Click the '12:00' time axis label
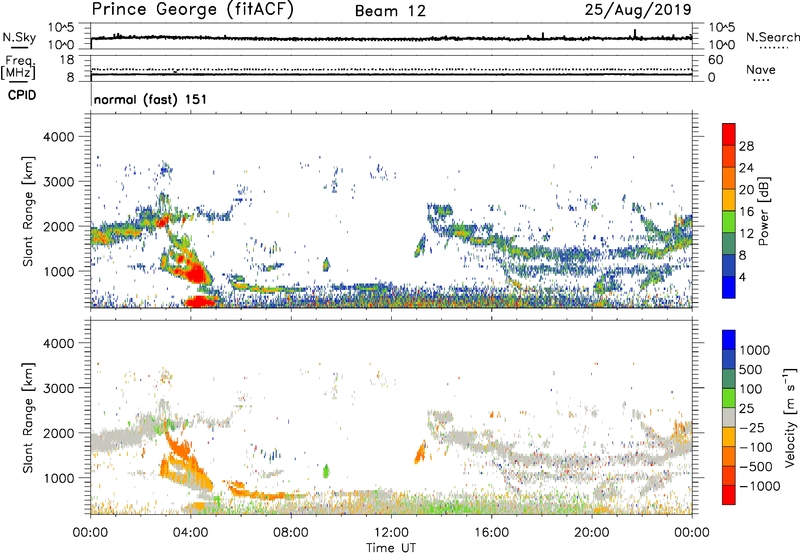The image size is (800, 554). tap(391, 533)
